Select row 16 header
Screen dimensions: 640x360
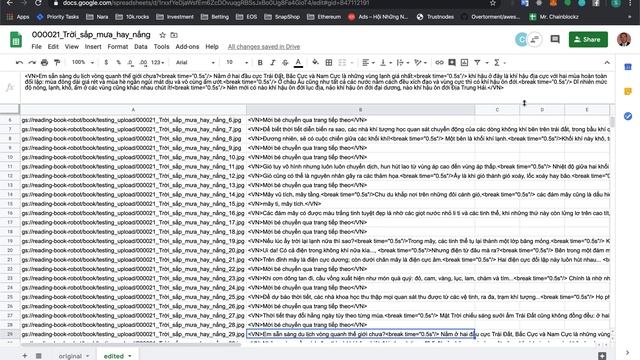10,213
